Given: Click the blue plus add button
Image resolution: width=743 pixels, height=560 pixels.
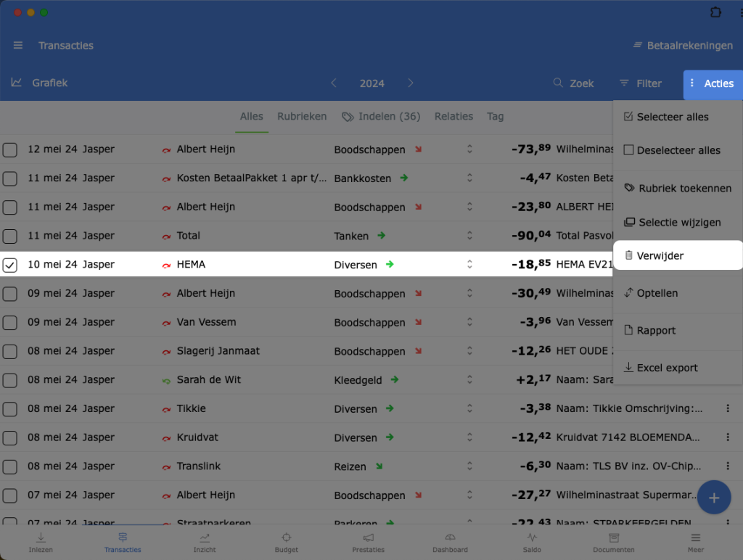Looking at the screenshot, I should [713, 498].
